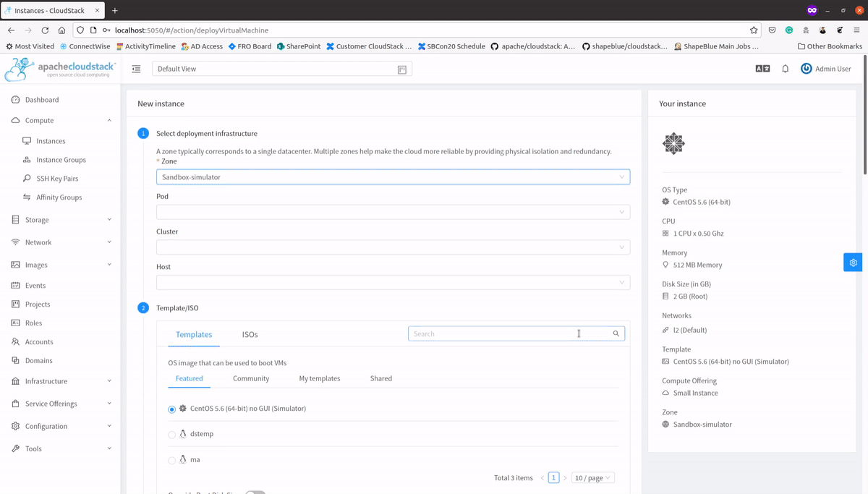Screen dimensions: 868x494
Task: Click the Apache CloudStack logo
Action: pos(60,69)
